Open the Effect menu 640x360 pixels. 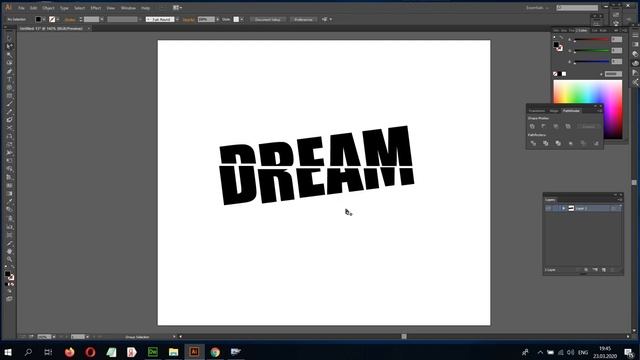tap(96, 8)
